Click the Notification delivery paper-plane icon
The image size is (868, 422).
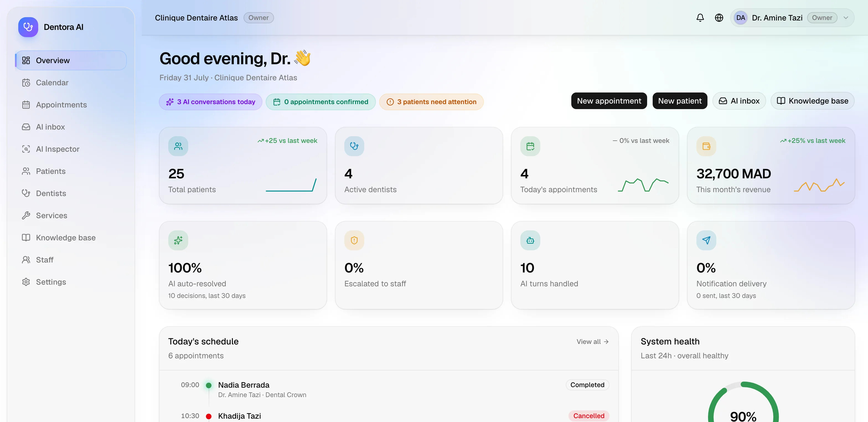coord(706,240)
